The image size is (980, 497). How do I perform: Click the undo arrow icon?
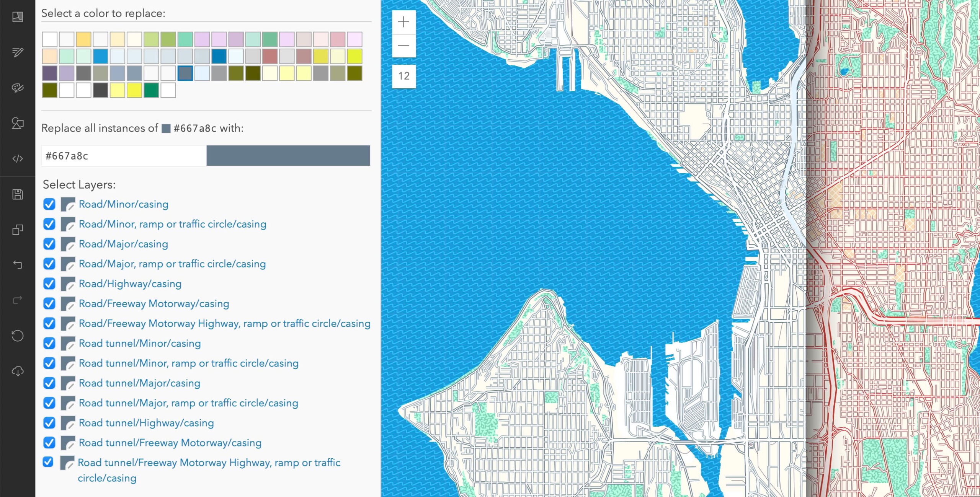pyautogui.click(x=18, y=265)
